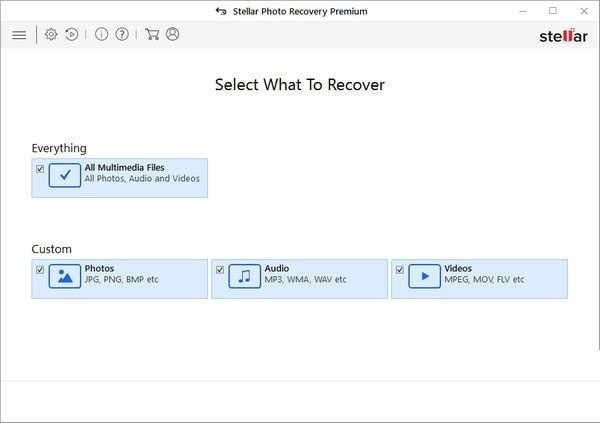Click the "Select What To Recover" heading

300,85
